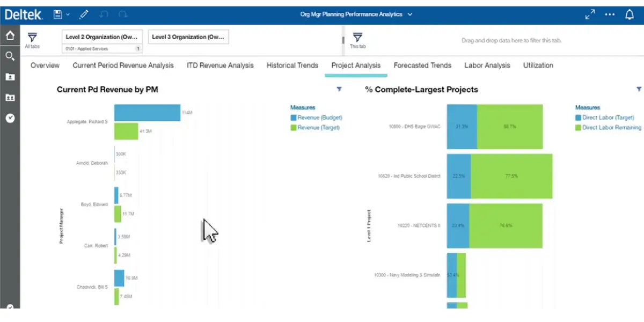644x322 pixels.
Task: Click the 10800 - DHS Eagle GWAC label
Action: (414, 127)
